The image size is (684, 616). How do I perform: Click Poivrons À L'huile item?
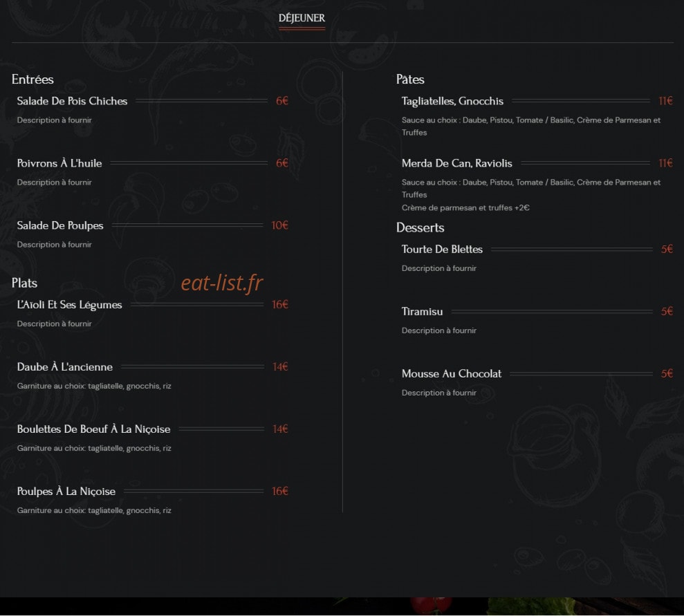[59, 163]
